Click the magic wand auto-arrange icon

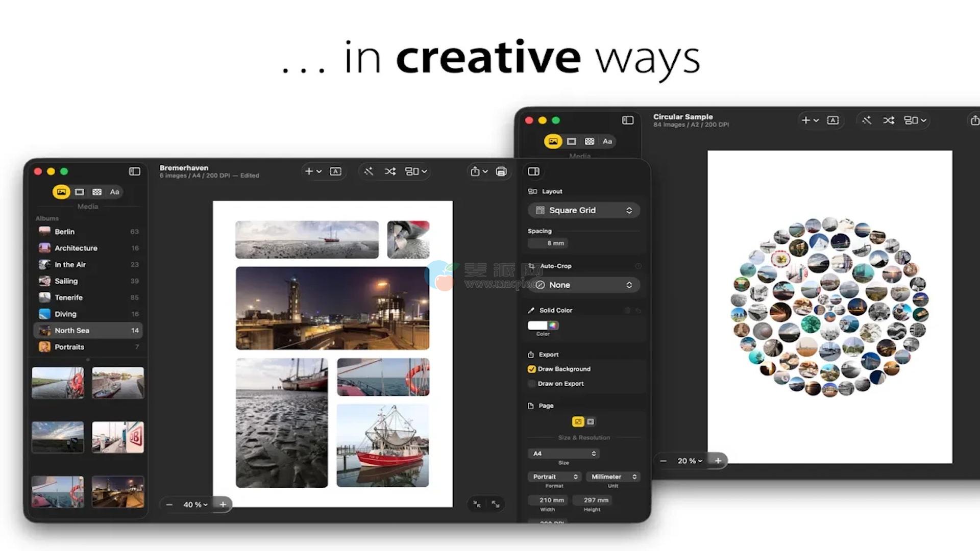tap(369, 171)
